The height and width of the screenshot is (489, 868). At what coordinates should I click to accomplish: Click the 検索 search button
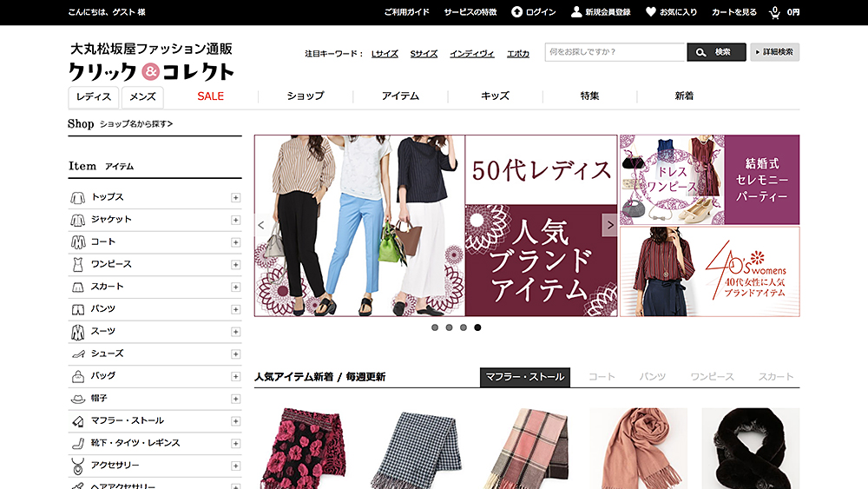click(716, 52)
